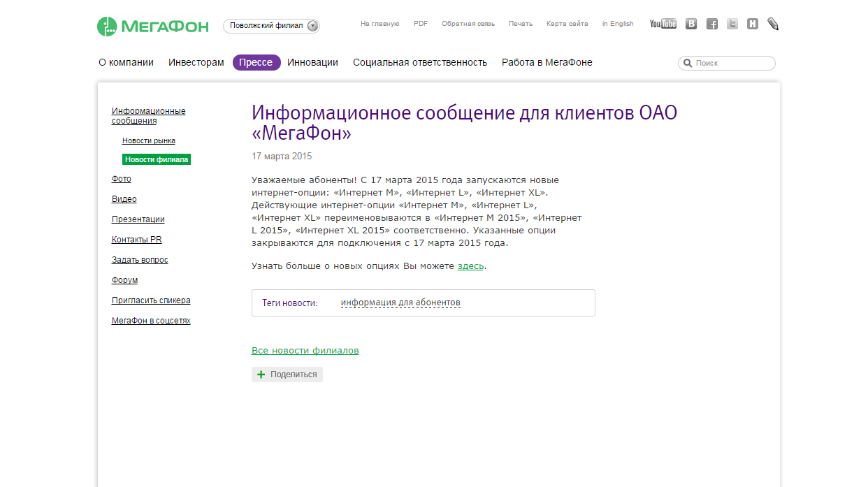
Task: Focus the Поиск search field
Action: [732, 64]
